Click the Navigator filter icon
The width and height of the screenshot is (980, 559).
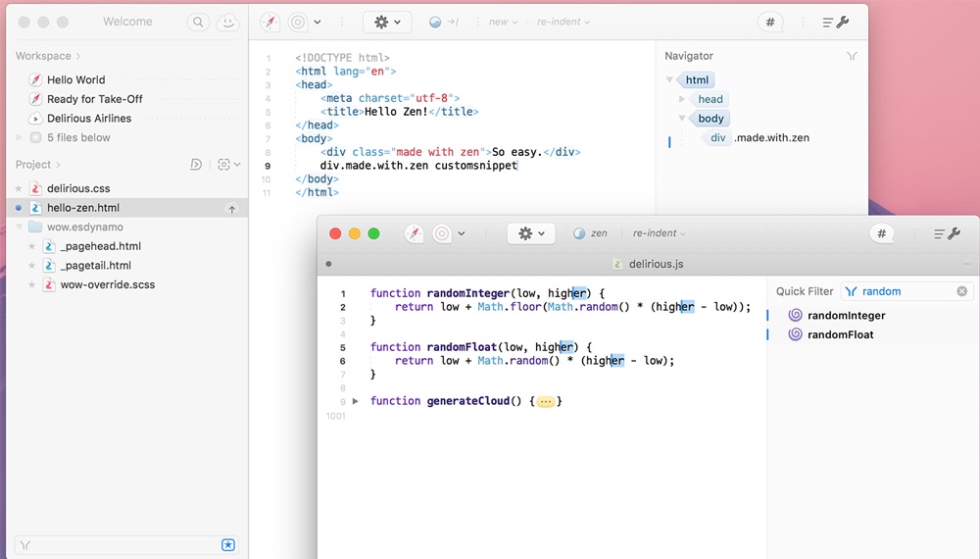pos(852,57)
